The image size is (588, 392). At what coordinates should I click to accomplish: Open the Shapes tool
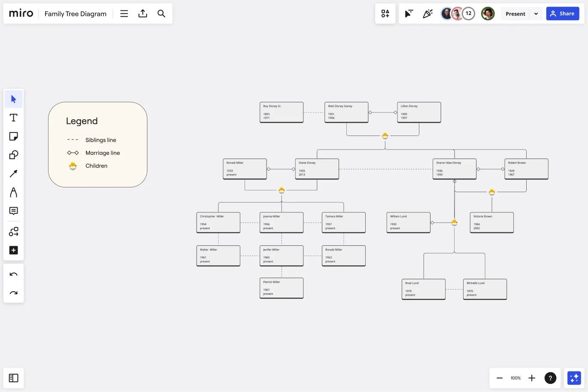(14, 155)
